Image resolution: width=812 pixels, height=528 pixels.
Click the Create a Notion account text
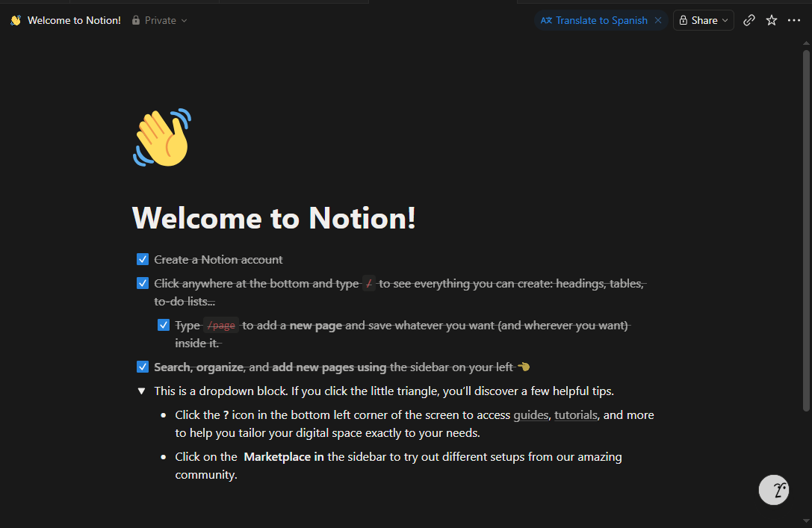pyautogui.click(x=219, y=259)
